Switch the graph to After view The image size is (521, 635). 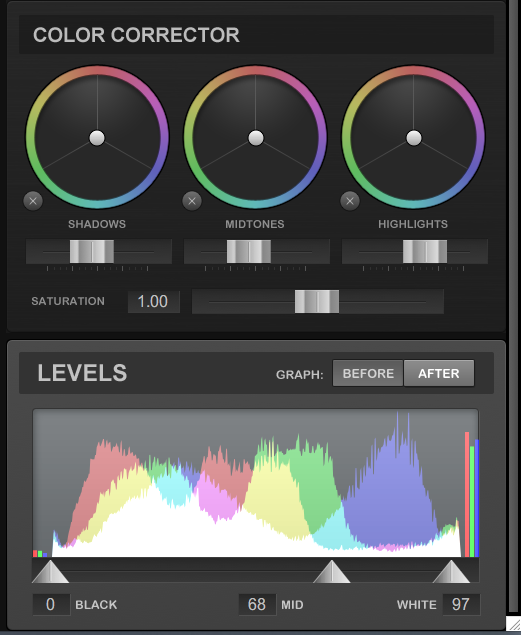[x=439, y=373]
